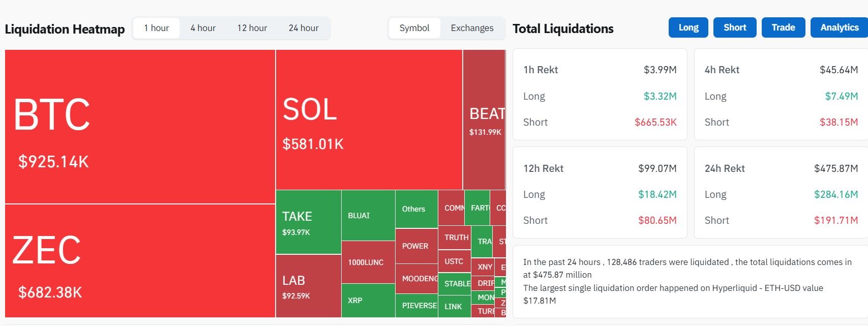Switch to the 12 hour view
This screenshot has width=868, height=326.
[252, 28]
